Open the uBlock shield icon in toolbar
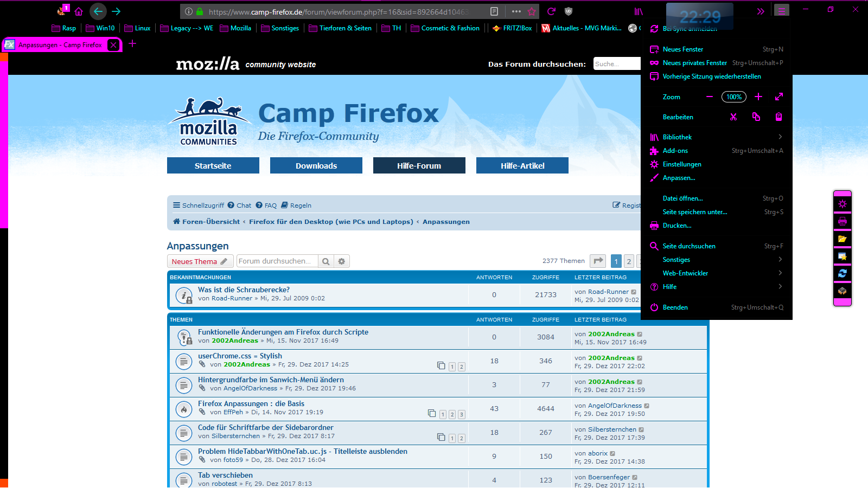The height and width of the screenshot is (488, 868). click(569, 11)
